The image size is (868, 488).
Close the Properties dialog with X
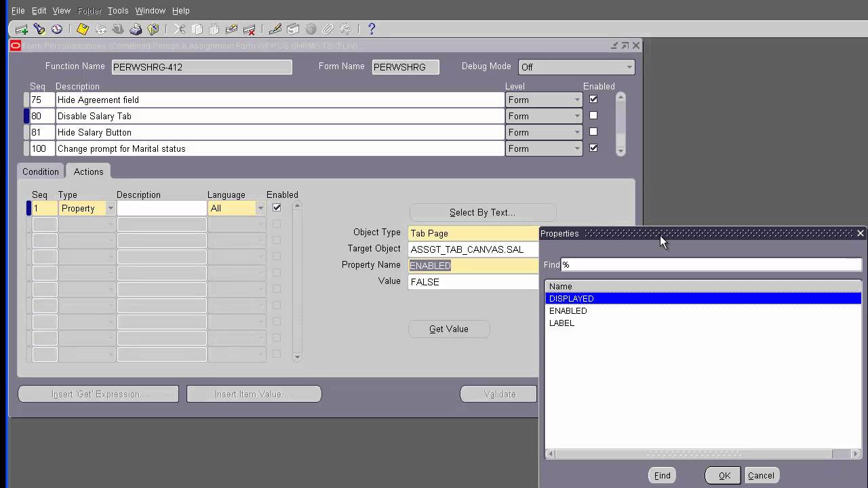click(x=860, y=233)
